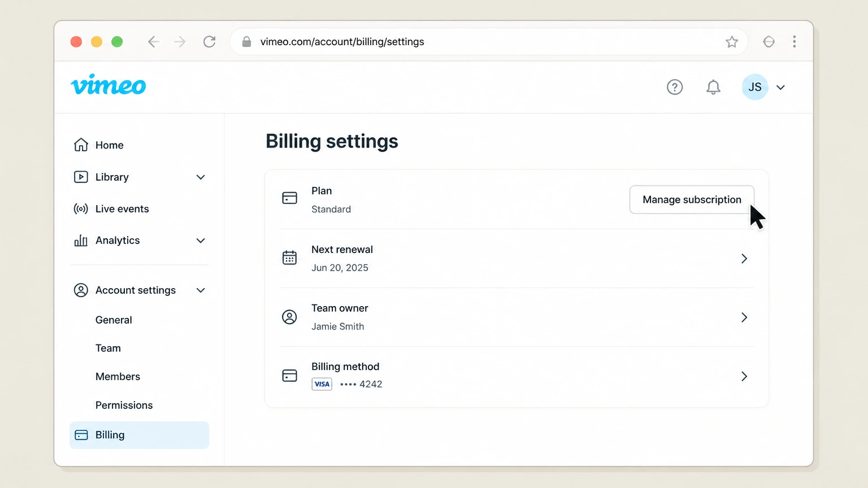This screenshot has width=868, height=488.
Task: Click the 'Standard' plan text
Action: tap(331, 210)
